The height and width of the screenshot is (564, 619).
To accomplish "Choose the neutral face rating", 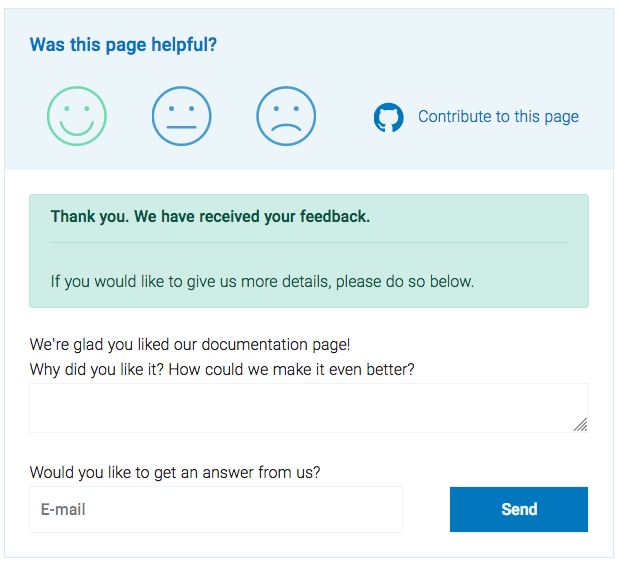I will 182,116.
